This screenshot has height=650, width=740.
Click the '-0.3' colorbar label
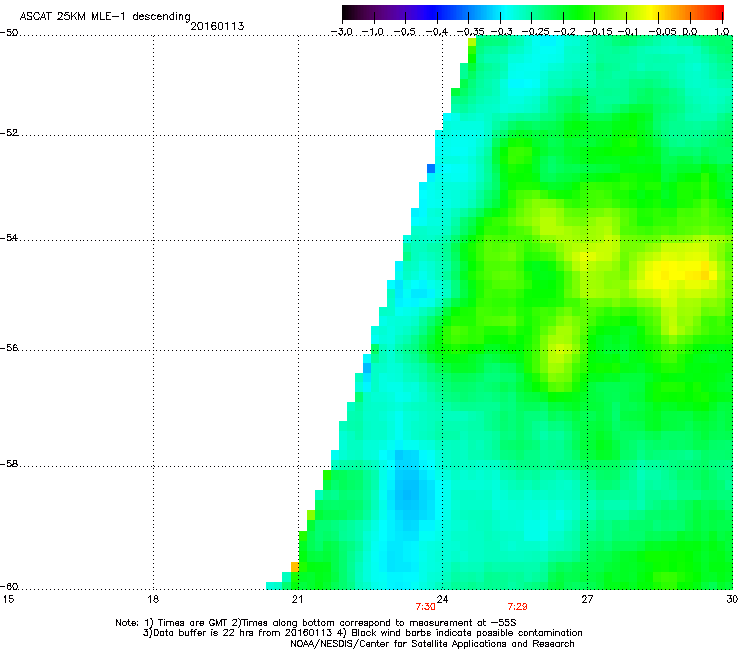(501, 32)
